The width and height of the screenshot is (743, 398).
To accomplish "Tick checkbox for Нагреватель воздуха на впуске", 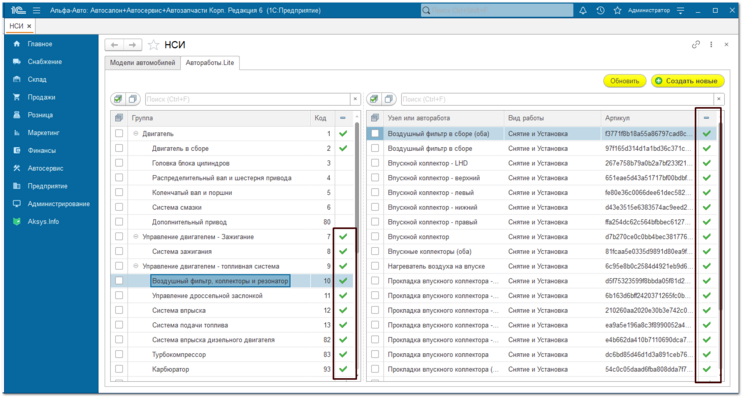I will (375, 266).
